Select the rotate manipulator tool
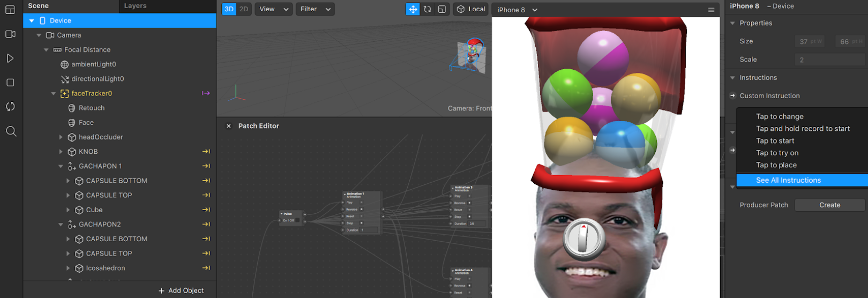The height and width of the screenshot is (298, 868). tap(427, 9)
